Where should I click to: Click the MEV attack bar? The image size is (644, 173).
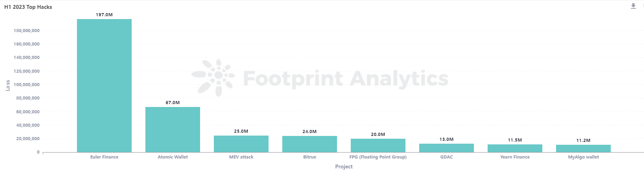point(241,144)
